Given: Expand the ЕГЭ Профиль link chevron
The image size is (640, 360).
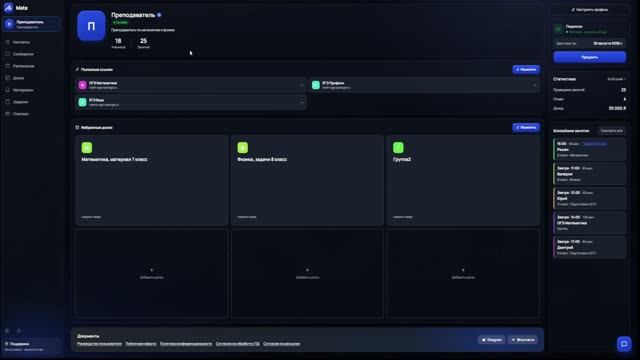Looking at the screenshot, I should (x=534, y=85).
